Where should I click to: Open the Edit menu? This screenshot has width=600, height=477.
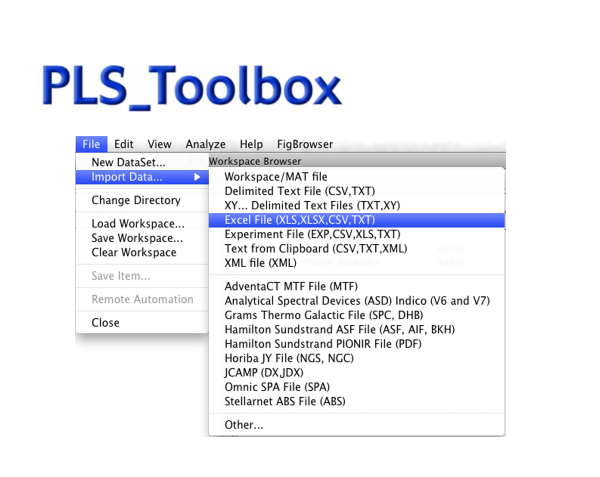[124, 144]
